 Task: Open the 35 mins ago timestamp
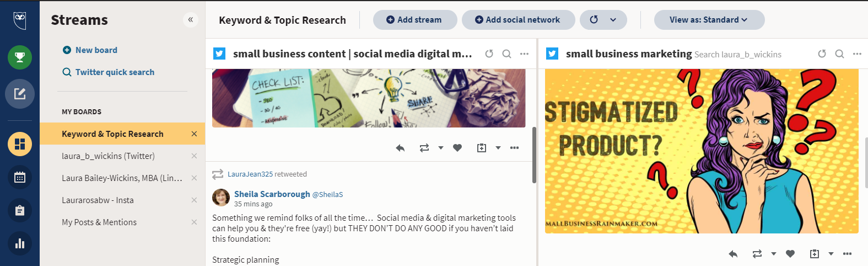tap(254, 204)
